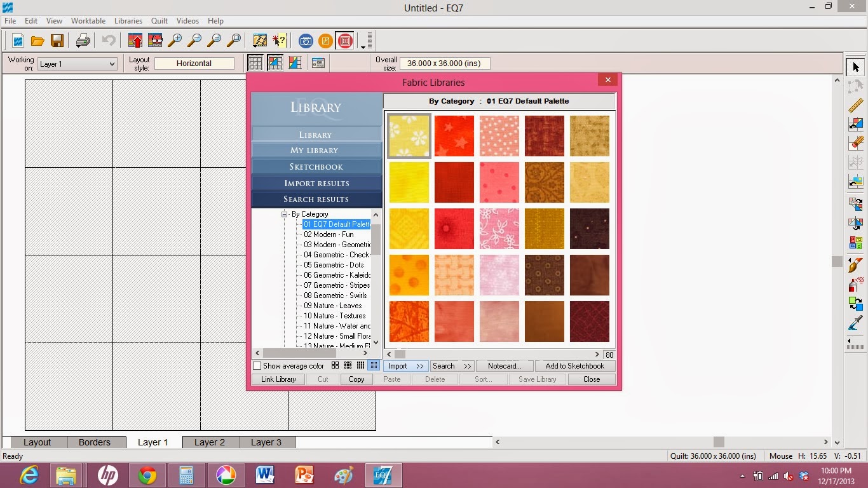The height and width of the screenshot is (488, 868).
Task: Expand the Import menu button
Action: coord(405,366)
